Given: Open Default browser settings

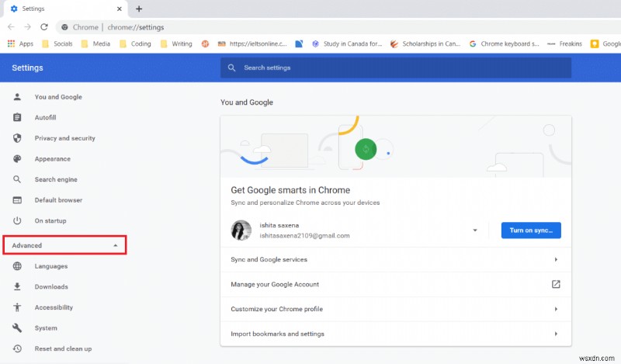Looking at the screenshot, I should (x=58, y=199).
